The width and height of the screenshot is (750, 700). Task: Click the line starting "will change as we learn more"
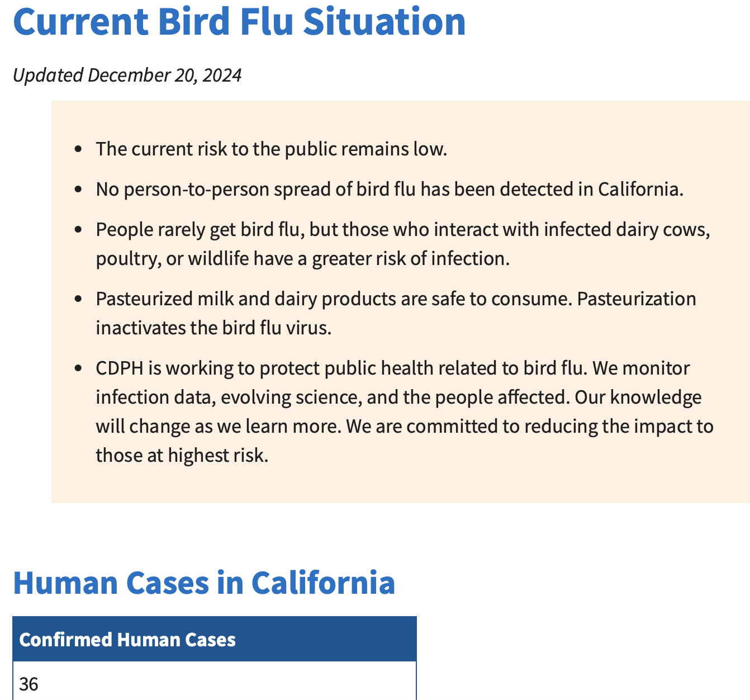point(404,427)
